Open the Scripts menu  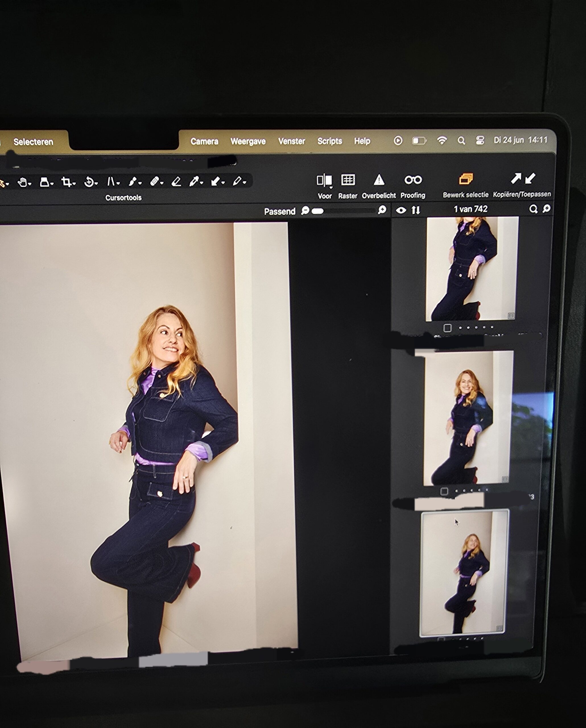(x=330, y=141)
